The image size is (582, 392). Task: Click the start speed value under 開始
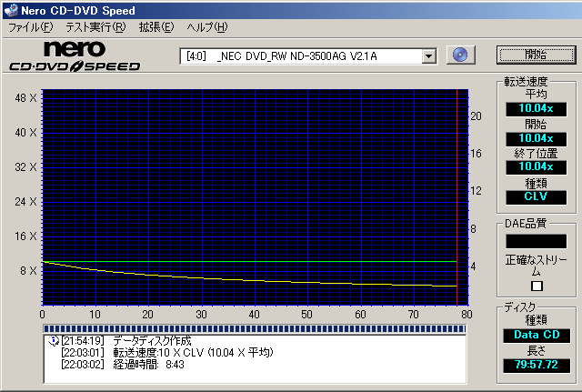tap(536, 139)
